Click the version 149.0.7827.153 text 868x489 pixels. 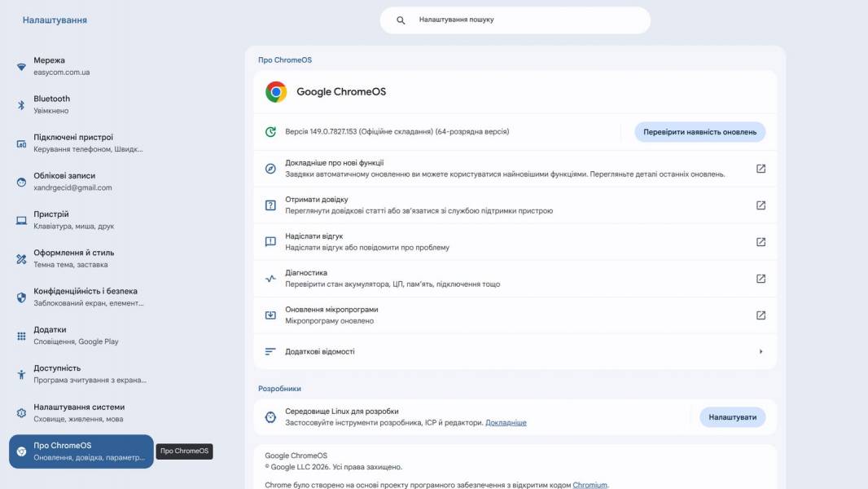397,132
